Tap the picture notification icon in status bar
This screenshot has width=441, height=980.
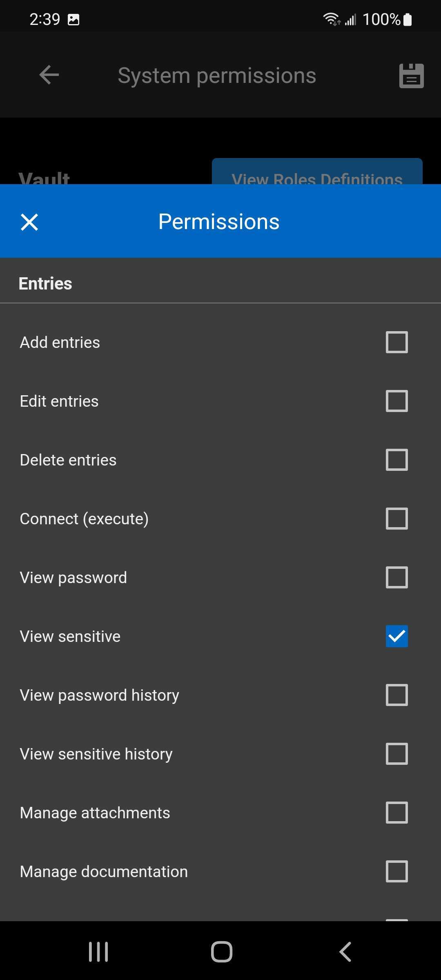(73, 20)
